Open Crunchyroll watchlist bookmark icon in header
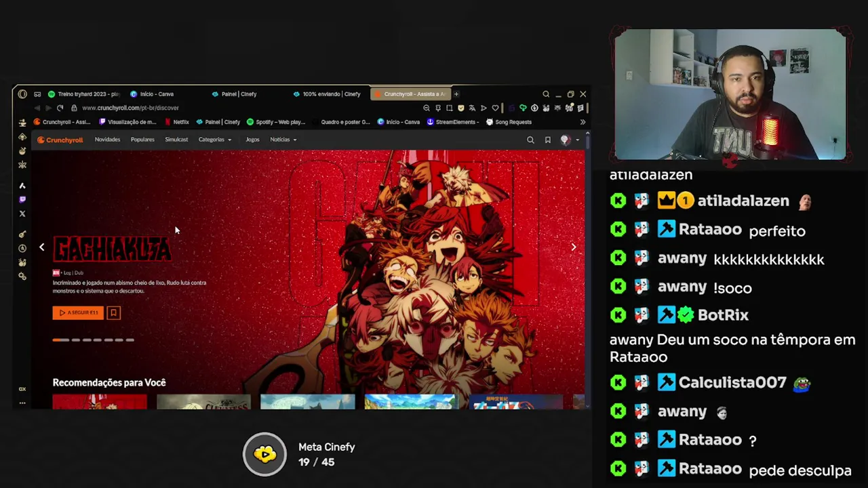Image resolution: width=868 pixels, height=488 pixels. pyautogui.click(x=548, y=140)
